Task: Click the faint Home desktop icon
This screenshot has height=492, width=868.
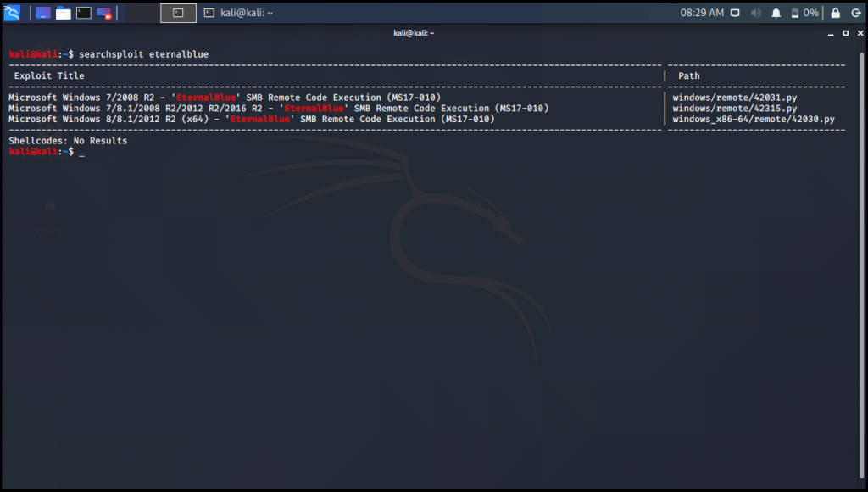Action: [49, 208]
